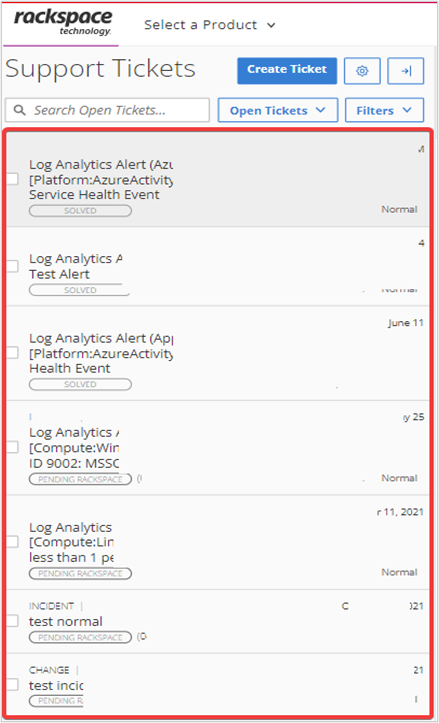This screenshot has width=439, height=723.
Task: Click the SOLVED badge on Test Alert ticket
Action: click(80, 290)
